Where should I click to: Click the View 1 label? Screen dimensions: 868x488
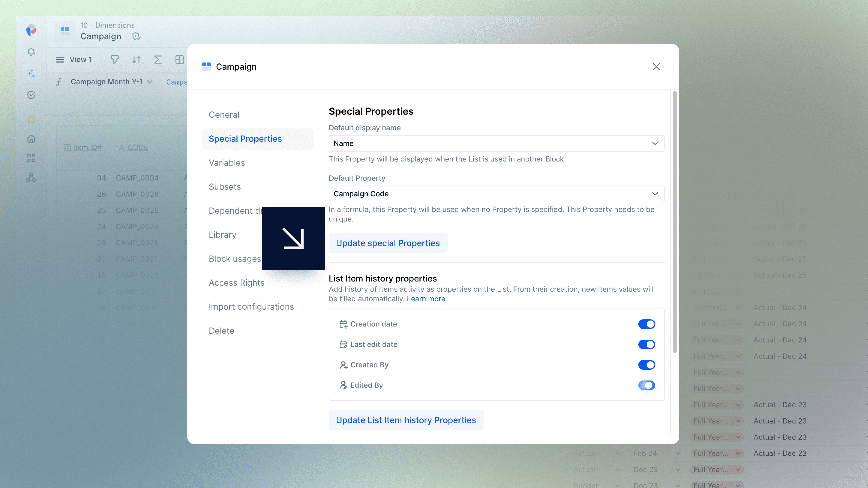tap(81, 60)
